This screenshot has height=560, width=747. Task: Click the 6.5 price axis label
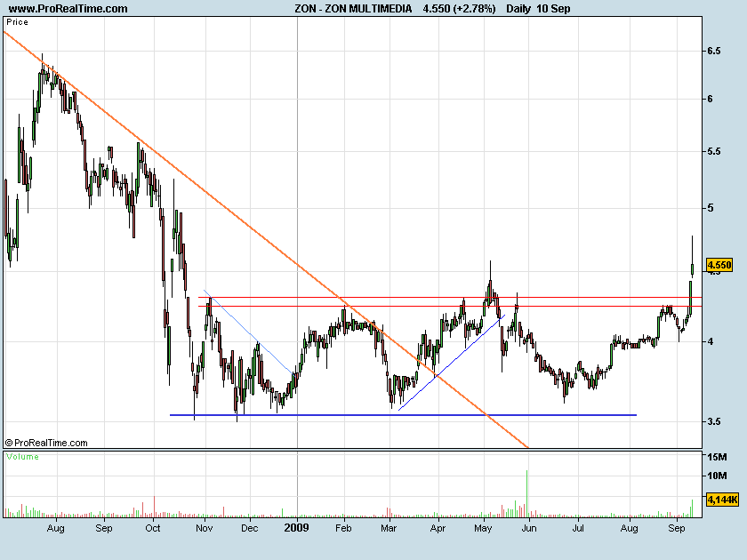point(713,51)
